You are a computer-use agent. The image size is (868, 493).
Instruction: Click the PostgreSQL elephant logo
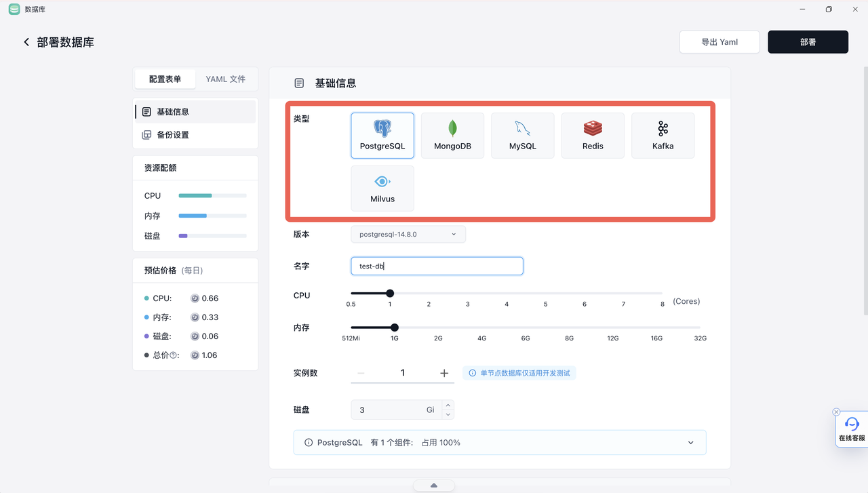382,128
